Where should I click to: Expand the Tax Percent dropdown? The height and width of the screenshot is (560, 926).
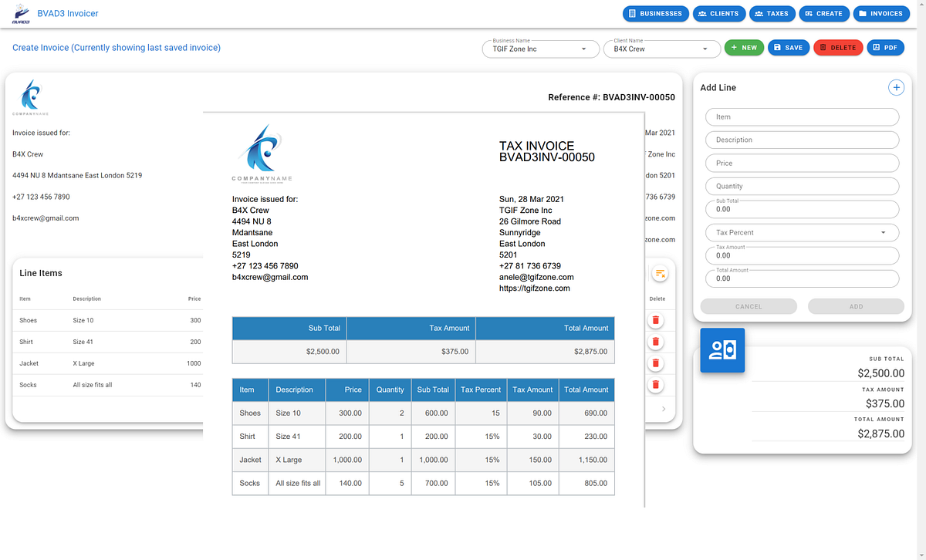click(803, 232)
